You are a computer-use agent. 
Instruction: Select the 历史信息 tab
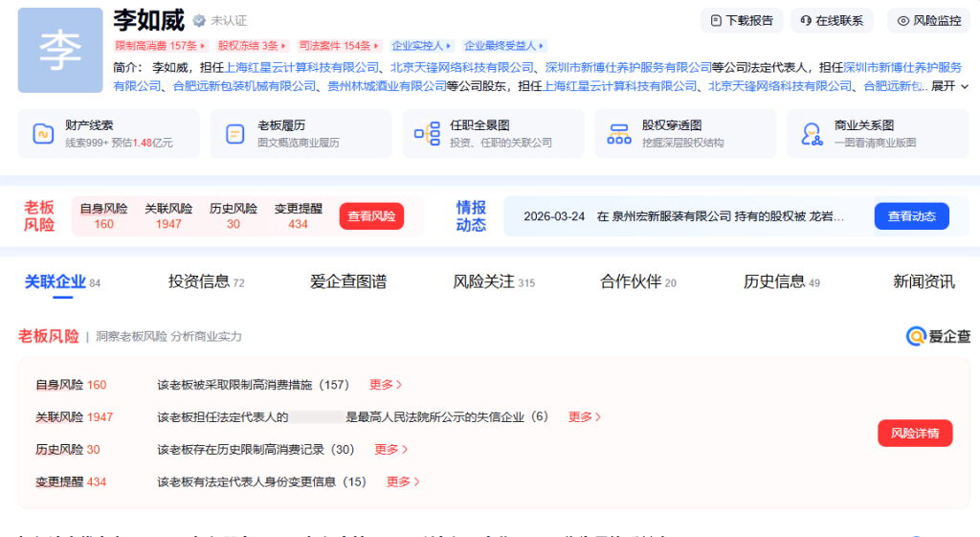point(781,282)
